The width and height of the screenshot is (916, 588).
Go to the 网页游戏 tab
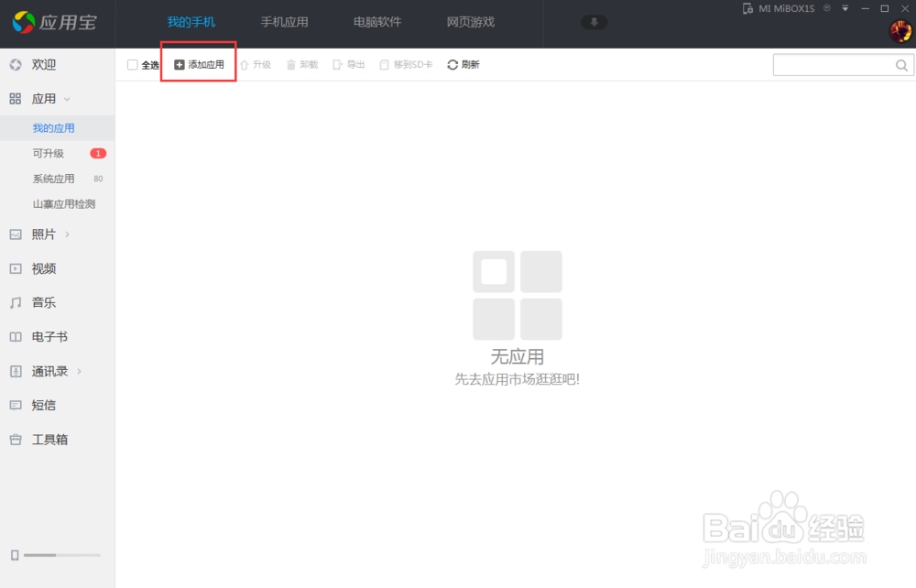tap(470, 22)
